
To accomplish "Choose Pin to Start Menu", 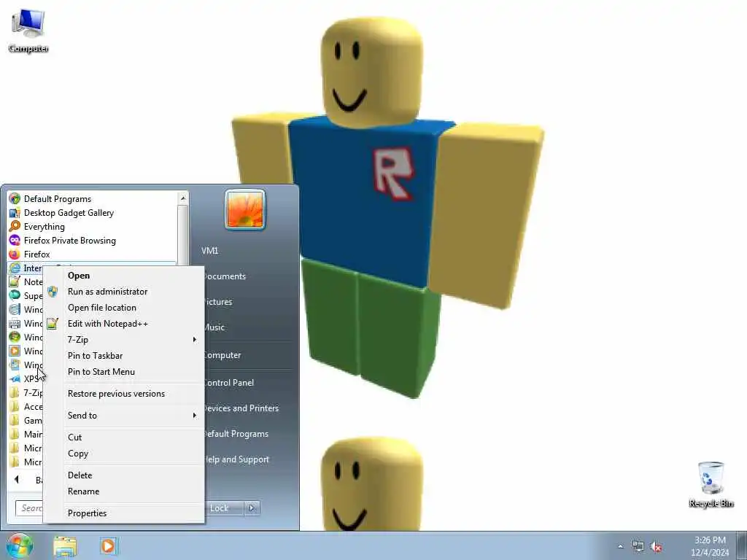I will (123, 371).
